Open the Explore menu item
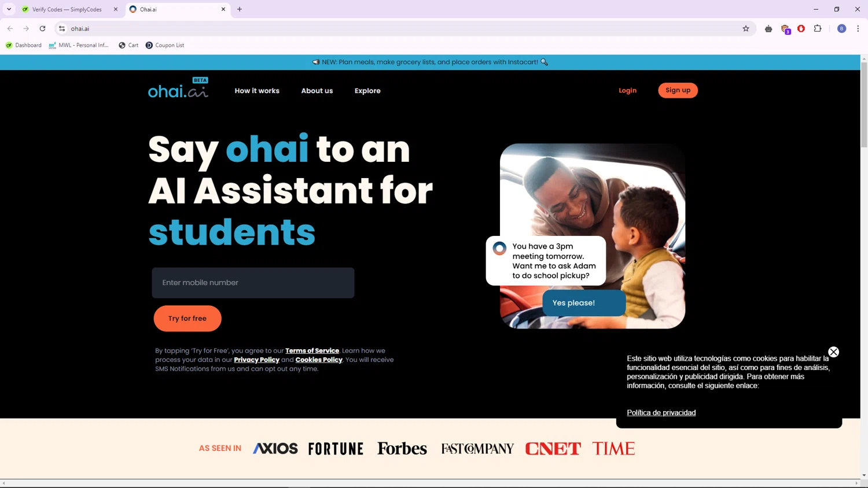The image size is (868, 488). click(x=367, y=91)
